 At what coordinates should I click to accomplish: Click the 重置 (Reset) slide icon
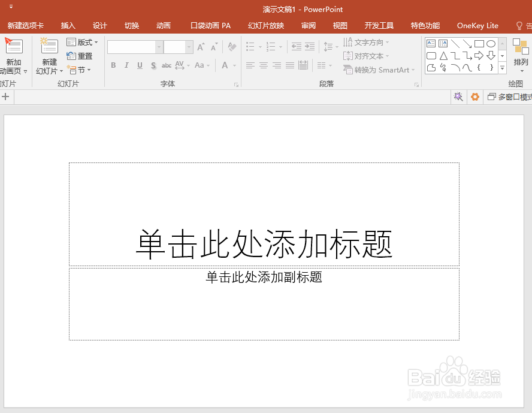point(80,56)
